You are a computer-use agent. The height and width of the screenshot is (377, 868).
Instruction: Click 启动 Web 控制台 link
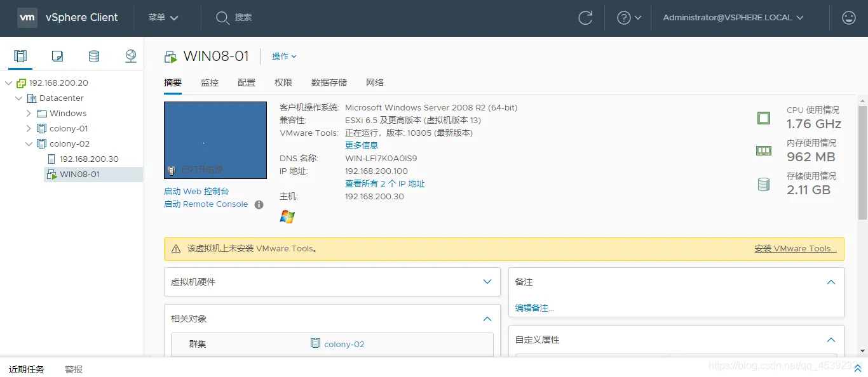click(196, 191)
